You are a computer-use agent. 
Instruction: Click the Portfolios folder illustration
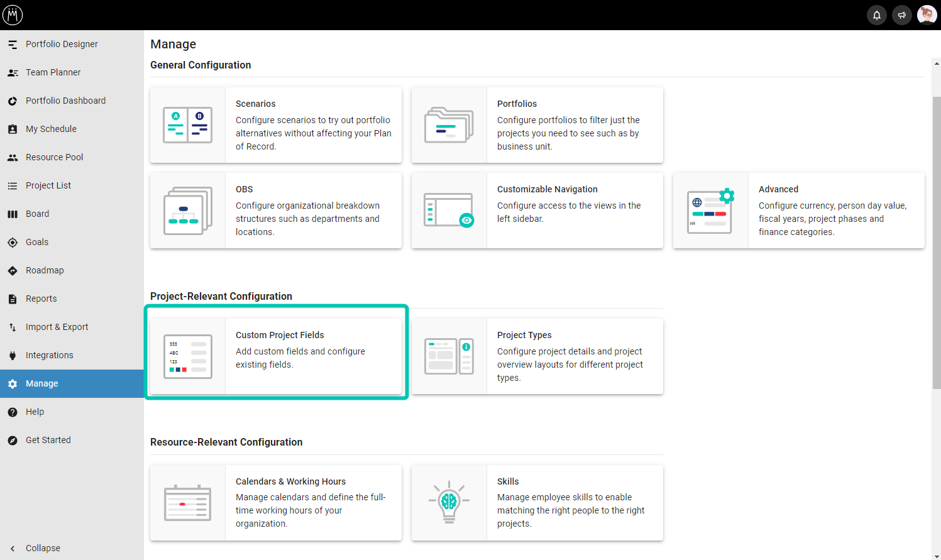click(449, 125)
